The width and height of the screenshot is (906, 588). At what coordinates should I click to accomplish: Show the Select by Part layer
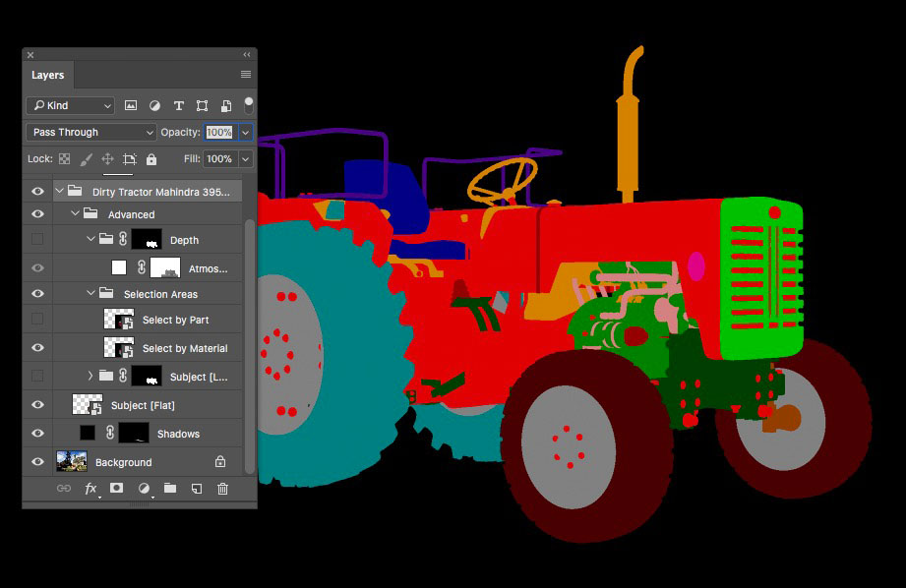click(x=37, y=320)
